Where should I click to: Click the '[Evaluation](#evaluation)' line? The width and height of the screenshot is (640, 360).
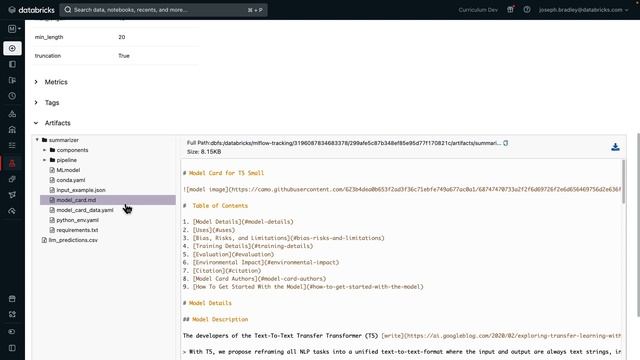click(x=233, y=254)
